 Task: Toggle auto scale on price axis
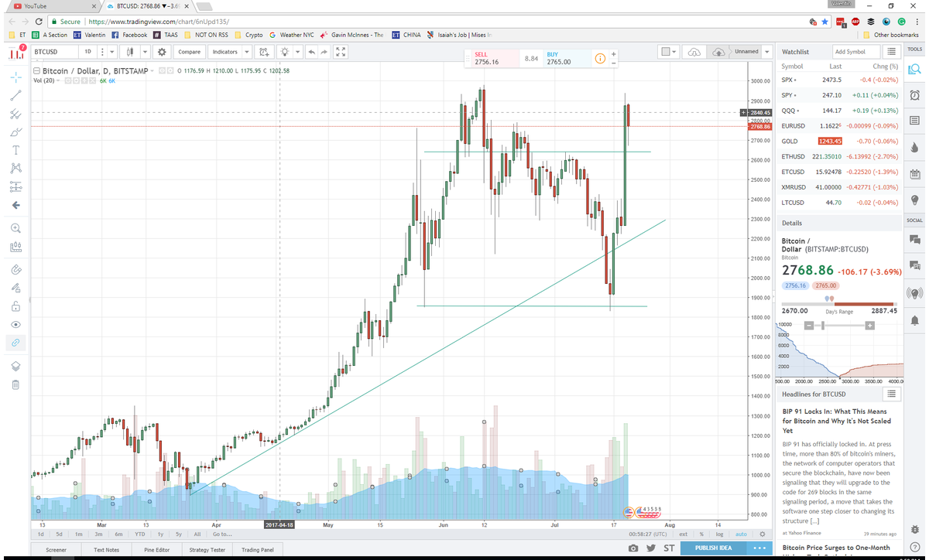(x=741, y=534)
